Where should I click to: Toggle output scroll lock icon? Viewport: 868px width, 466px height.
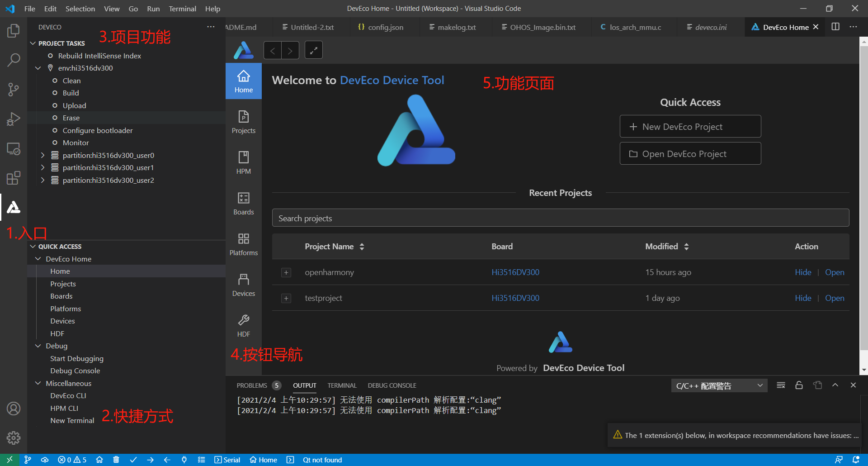(799, 385)
